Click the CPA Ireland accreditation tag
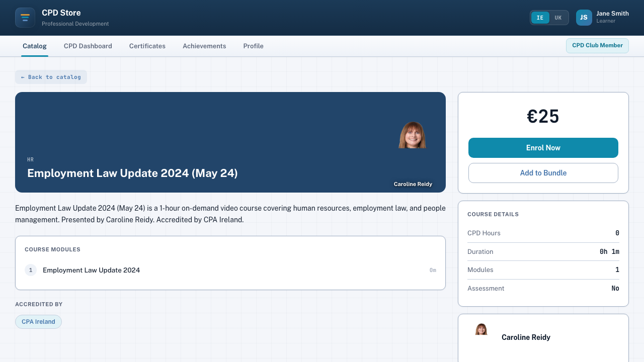Image resolution: width=644 pixels, height=362 pixels. point(38,322)
